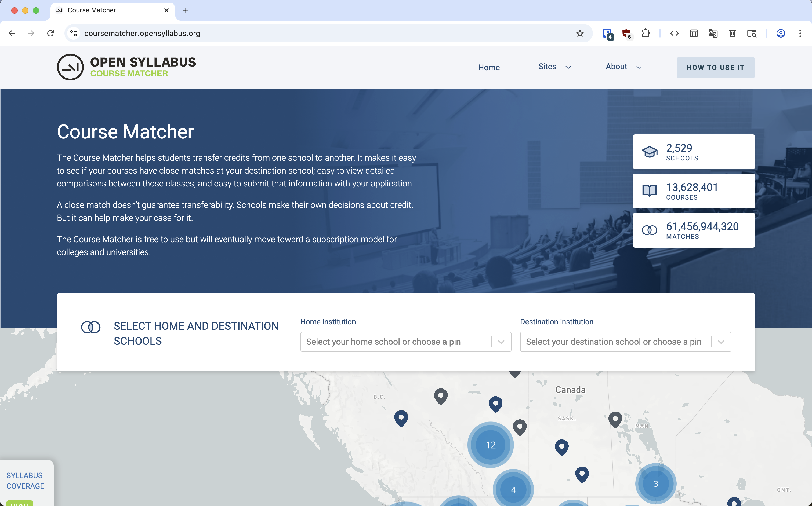Click the destination institution select field

point(625,341)
